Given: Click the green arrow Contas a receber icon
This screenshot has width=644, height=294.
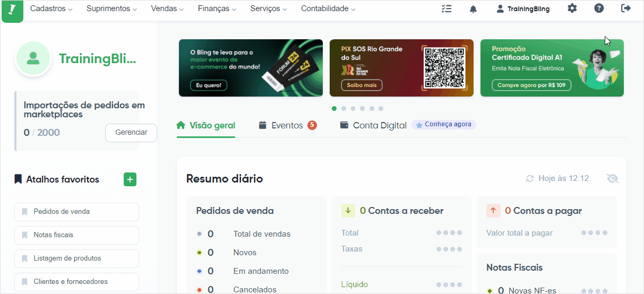Looking at the screenshot, I should click(348, 211).
